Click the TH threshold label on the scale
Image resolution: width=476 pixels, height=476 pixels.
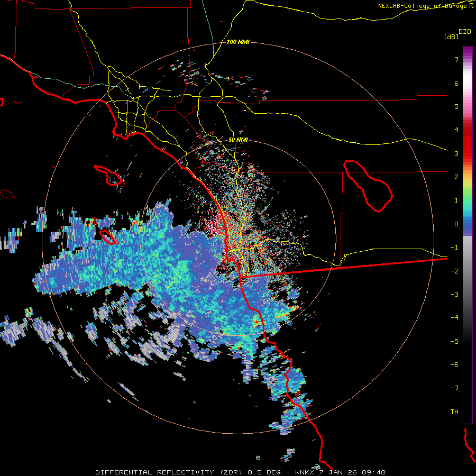(454, 412)
